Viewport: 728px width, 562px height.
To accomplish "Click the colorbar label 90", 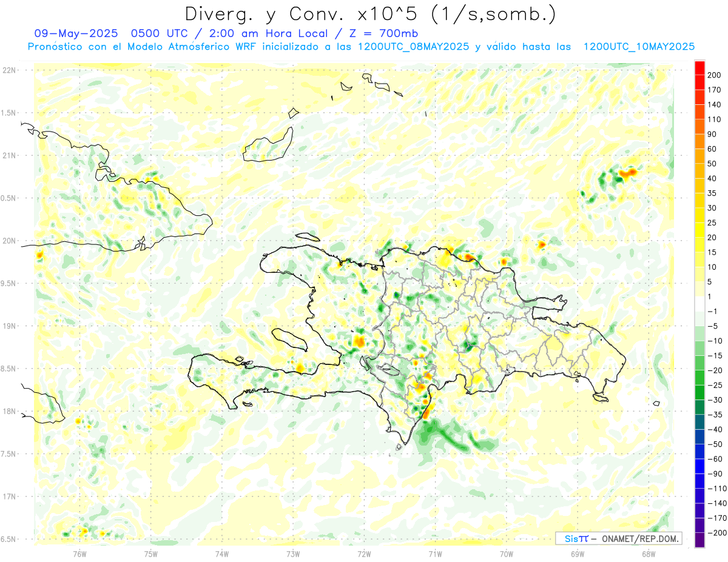I will (x=713, y=134).
